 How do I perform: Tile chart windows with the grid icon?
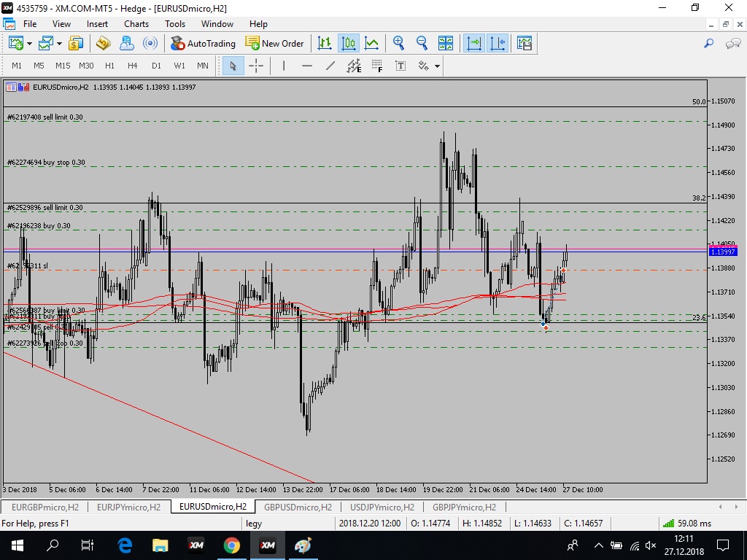coord(446,43)
